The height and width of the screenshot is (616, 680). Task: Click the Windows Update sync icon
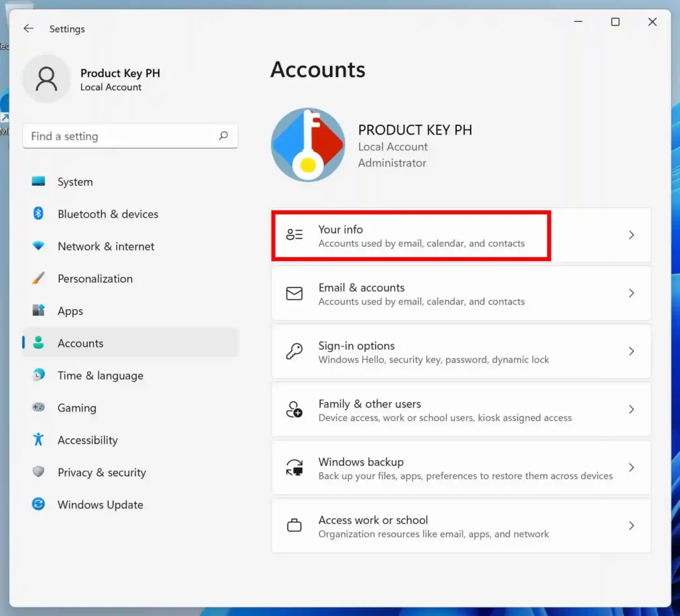38,504
